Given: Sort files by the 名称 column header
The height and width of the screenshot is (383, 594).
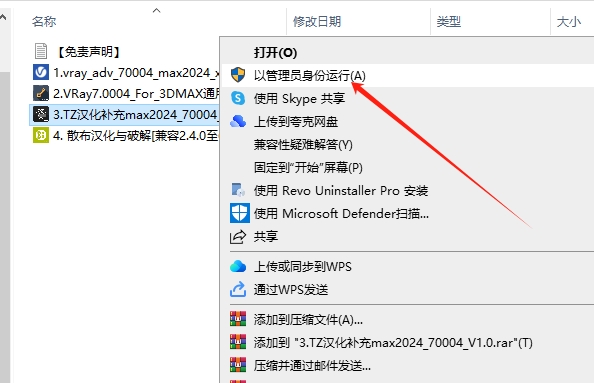Looking at the screenshot, I should [44, 22].
